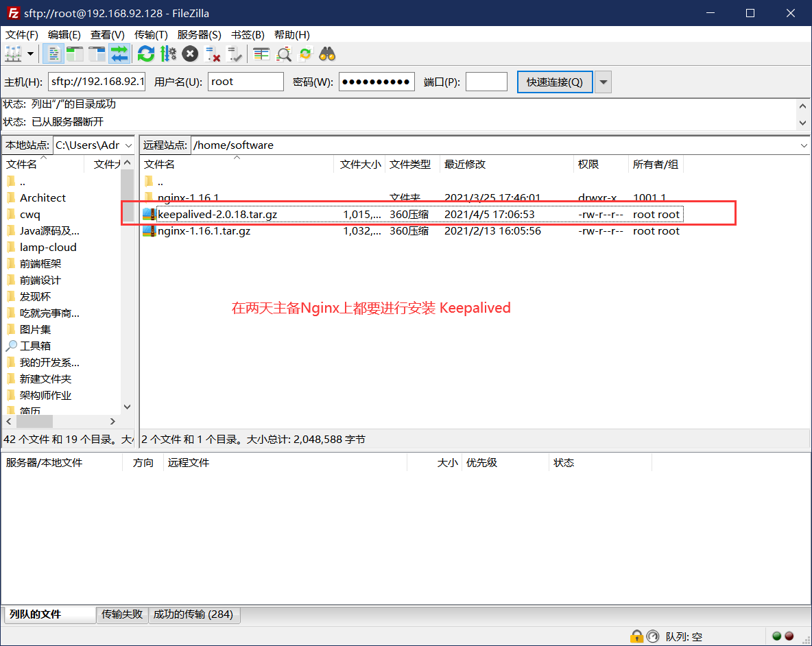Switch to 成功的传输 (284) tab
This screenshot has height=646, width=812.
coord(193,614)
